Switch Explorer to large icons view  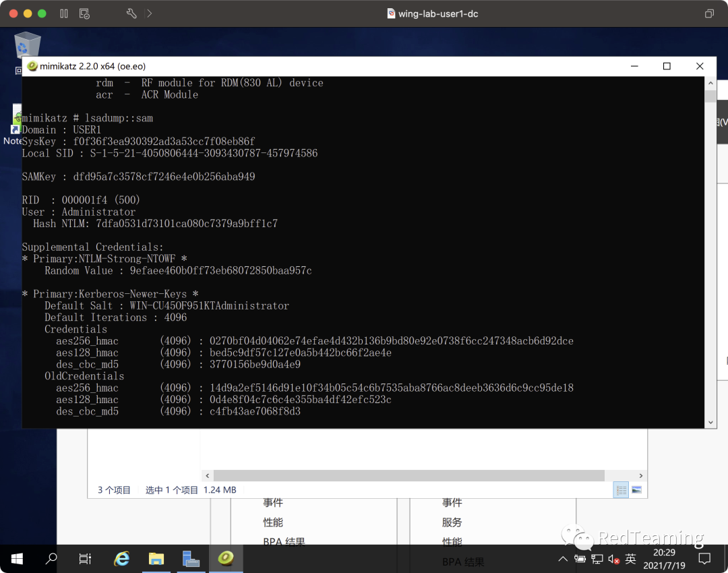tap(636, 490)
